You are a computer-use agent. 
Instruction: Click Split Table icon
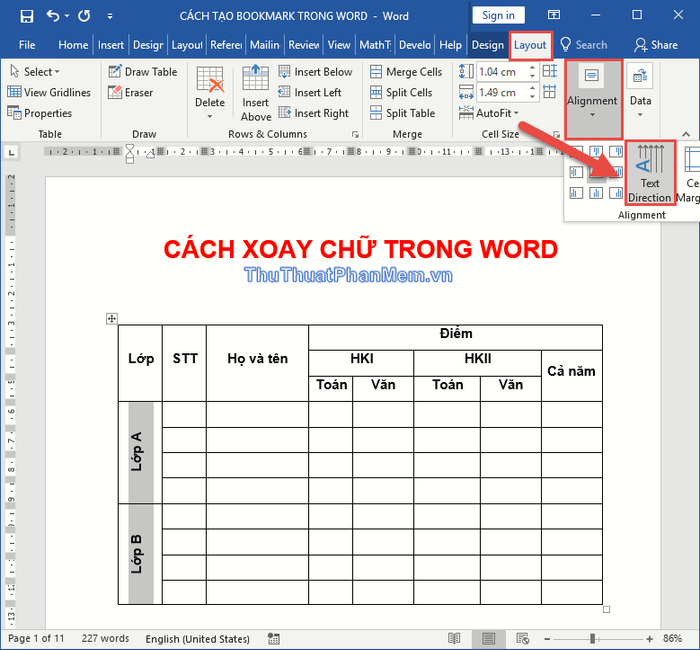[x=376, y=113]
